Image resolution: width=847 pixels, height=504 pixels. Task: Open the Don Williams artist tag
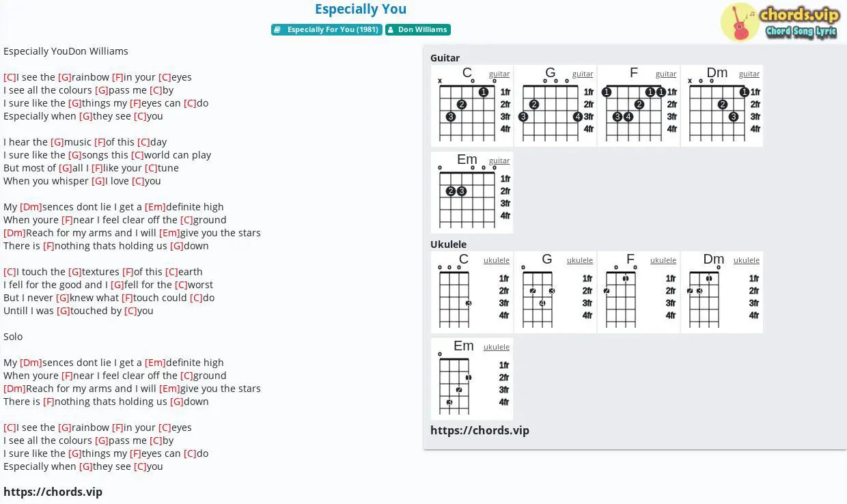point(418,29)
